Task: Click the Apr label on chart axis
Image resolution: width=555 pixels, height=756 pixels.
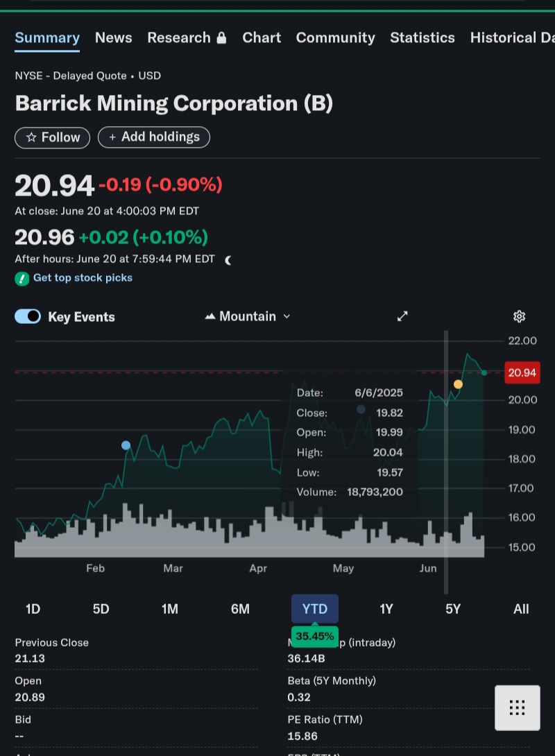Action: point(258,569)
